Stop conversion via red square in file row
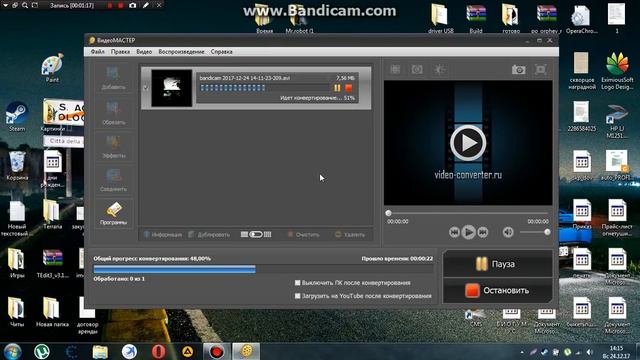 coord(349,88)
